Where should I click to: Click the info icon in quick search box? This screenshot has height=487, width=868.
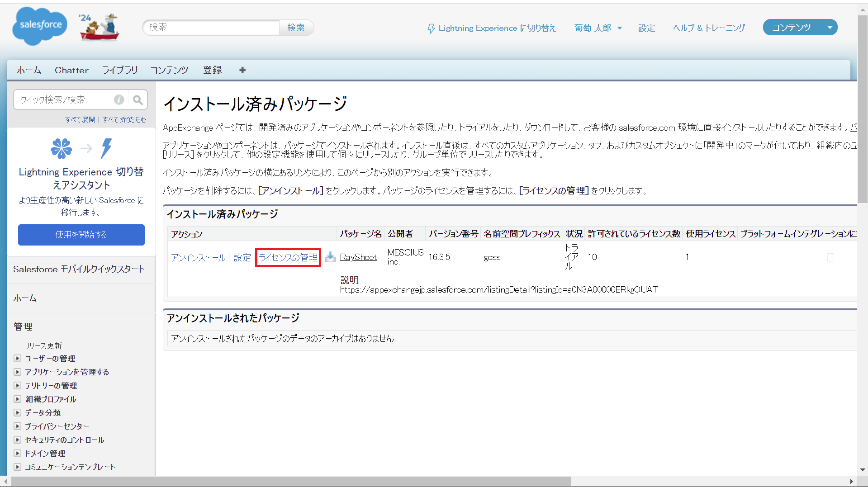[x=119, y=99]
